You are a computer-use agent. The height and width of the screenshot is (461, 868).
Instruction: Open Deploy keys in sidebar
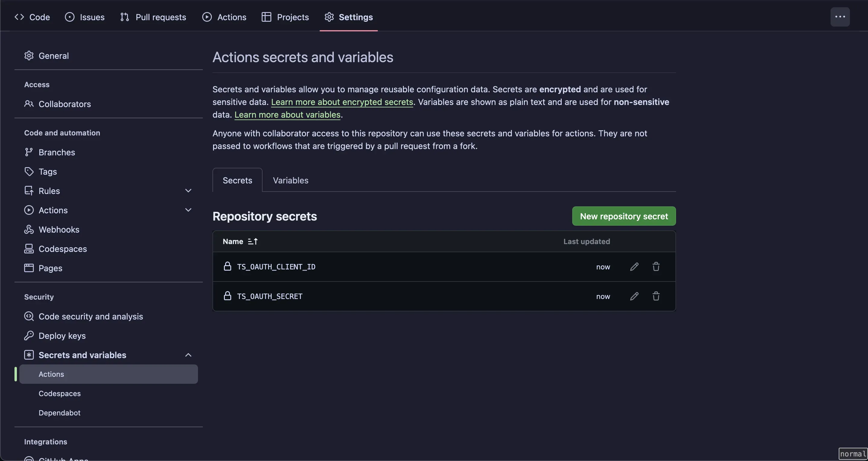point(62,336)
